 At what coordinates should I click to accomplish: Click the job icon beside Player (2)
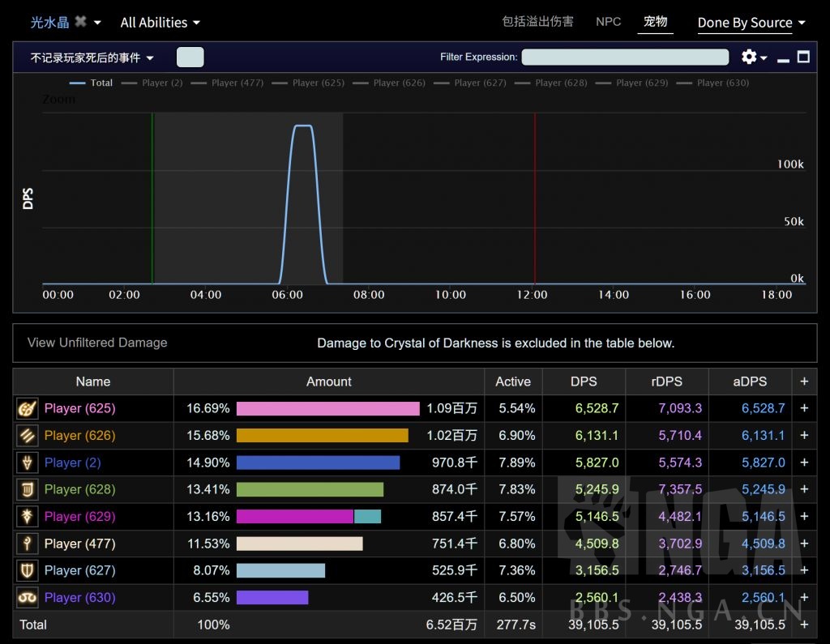28,463
